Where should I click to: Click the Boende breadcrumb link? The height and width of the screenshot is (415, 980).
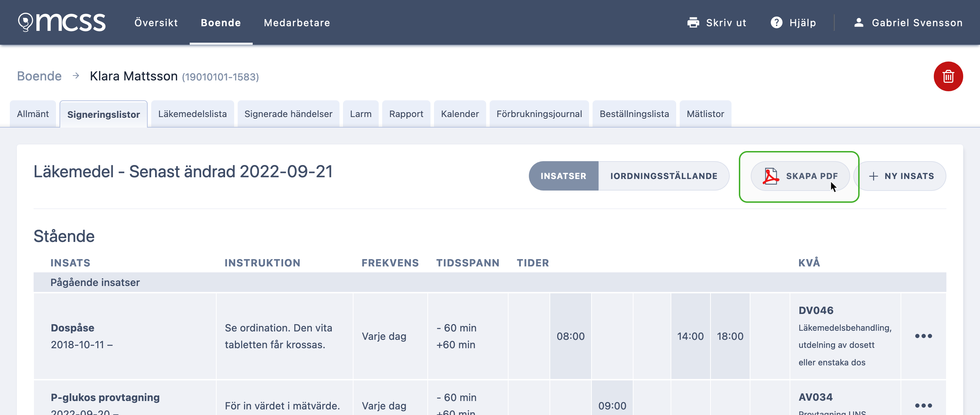39,76
